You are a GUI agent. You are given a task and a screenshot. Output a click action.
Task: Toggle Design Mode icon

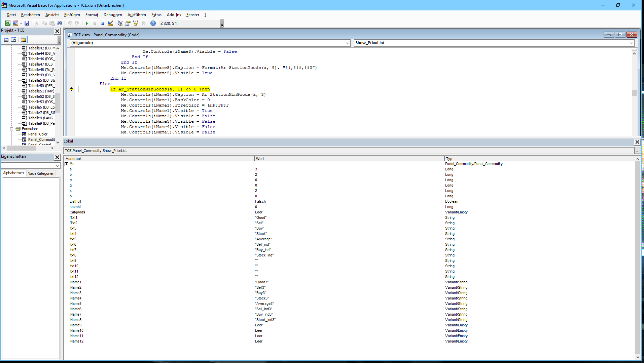110,23
